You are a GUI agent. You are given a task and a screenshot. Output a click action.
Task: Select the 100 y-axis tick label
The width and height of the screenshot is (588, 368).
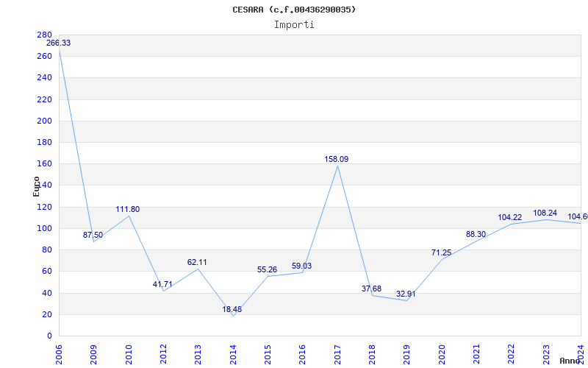(45, 228)
